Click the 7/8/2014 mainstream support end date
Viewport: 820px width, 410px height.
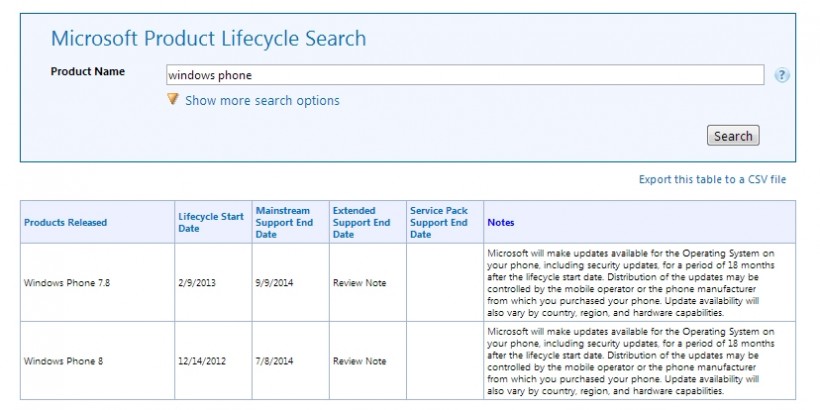[x=273, y=361]
